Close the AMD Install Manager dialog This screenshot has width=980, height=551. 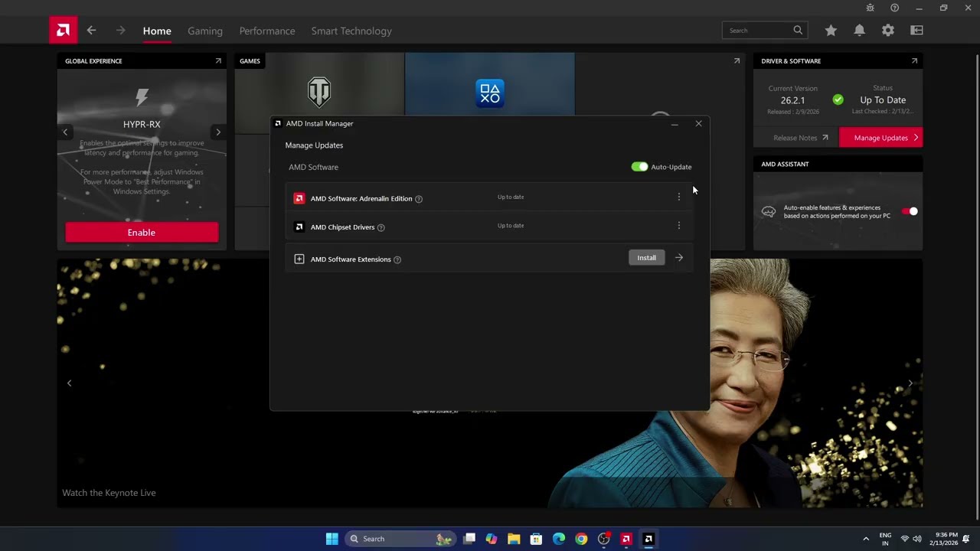coord(698,123)
